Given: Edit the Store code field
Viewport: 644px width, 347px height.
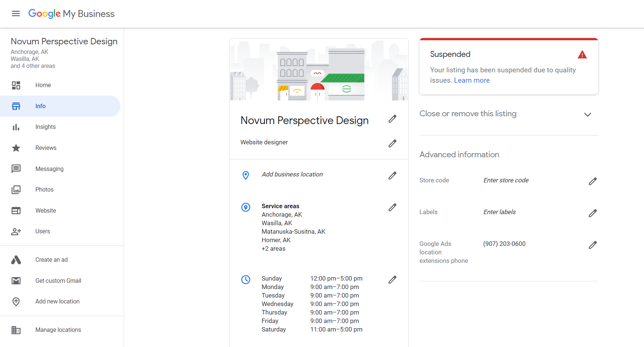Looking at the screenshot, I should tap(593, 181).
